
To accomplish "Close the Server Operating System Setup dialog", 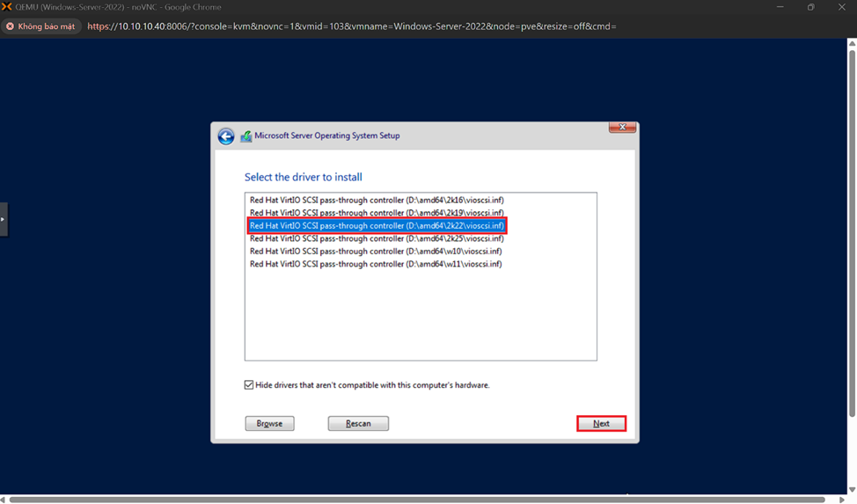I will [622, 128].
